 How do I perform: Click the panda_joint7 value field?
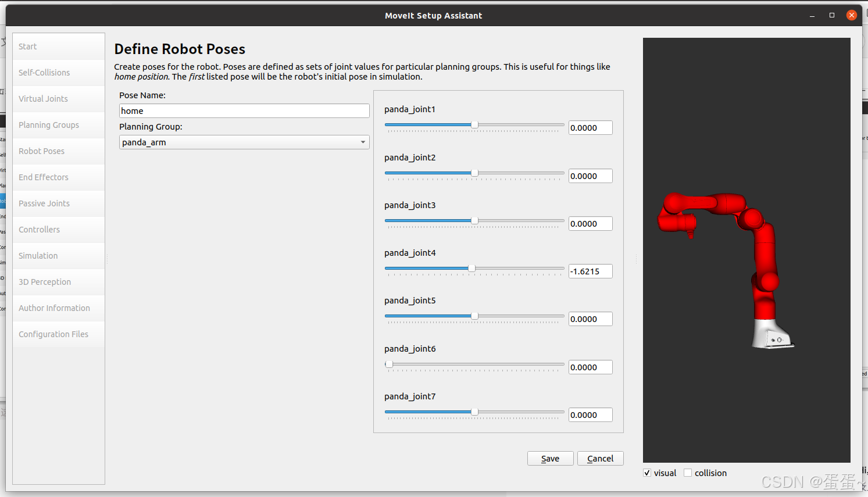[591, 415]
